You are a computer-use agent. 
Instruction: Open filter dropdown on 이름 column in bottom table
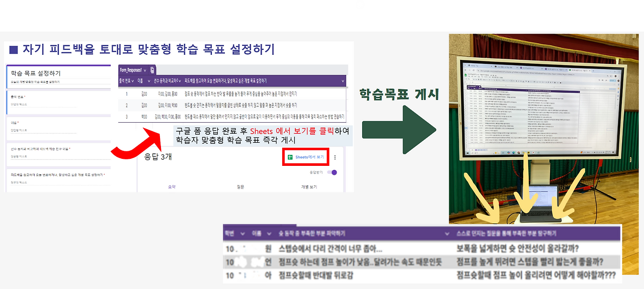[268, 234]
